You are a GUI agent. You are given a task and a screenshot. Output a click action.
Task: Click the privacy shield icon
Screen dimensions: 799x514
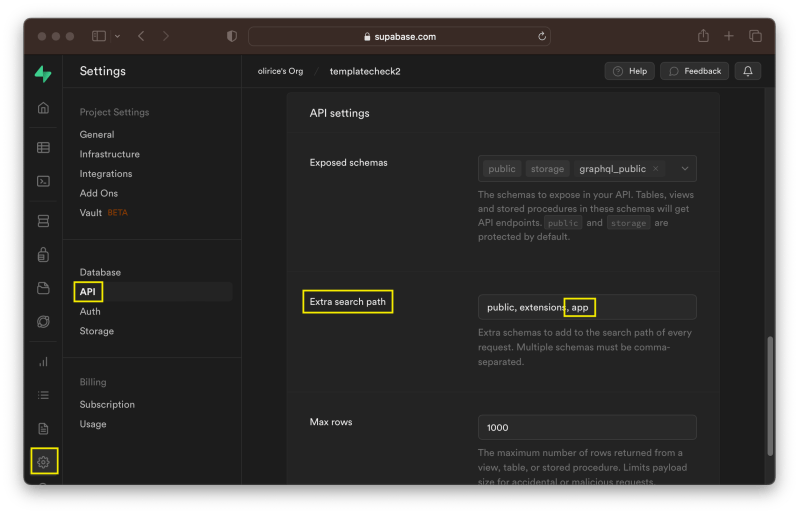tap(232, 36)
